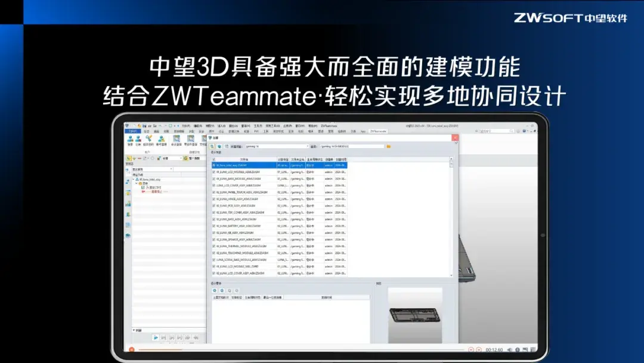Open the 工具(T) menu
This screenshot has height=363, width=644.
point(258,126)
